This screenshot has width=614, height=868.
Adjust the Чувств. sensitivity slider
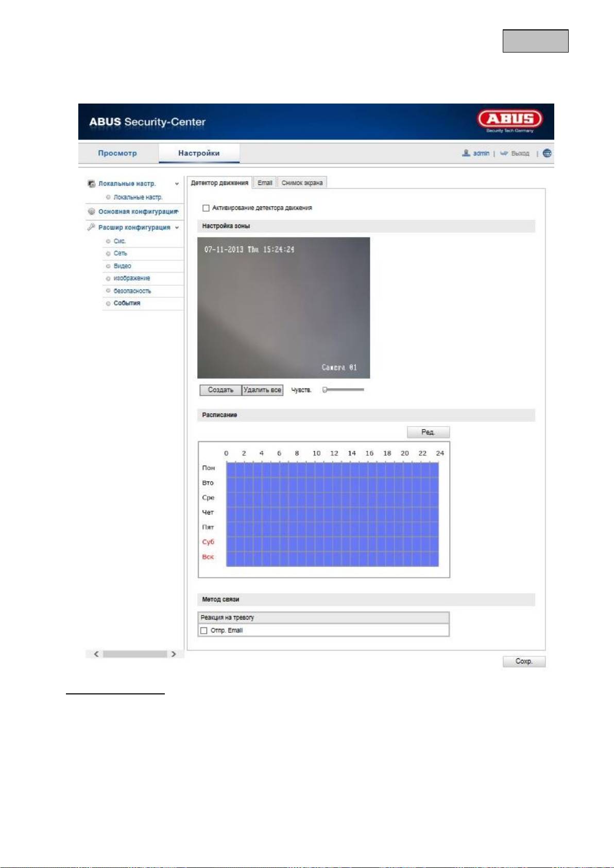(325, 390)
